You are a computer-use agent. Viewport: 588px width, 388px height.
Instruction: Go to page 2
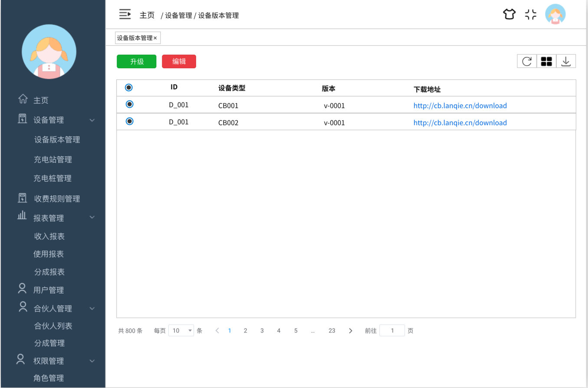click(x=245, y=331)
